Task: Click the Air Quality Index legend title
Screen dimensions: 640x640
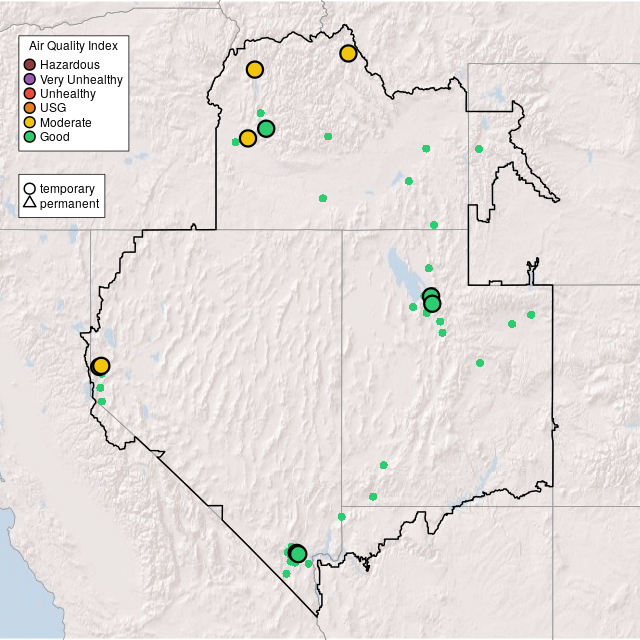Action: pyautogui.click(x=74, y=46)
